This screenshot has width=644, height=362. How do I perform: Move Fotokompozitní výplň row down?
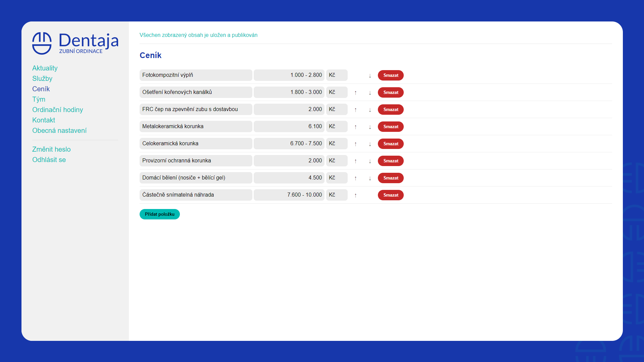tap(370, 75)
